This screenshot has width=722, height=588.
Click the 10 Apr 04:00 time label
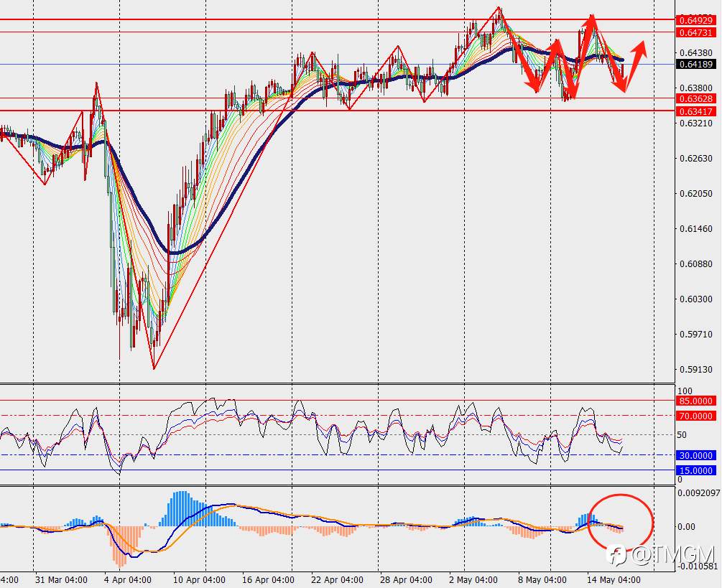point(199,579)
